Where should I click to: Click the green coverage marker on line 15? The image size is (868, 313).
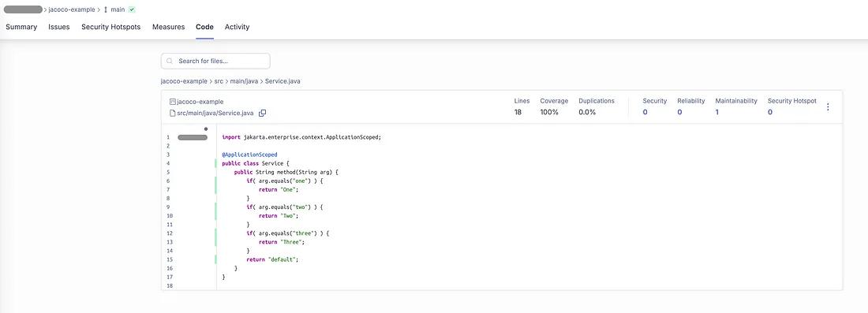tap(216, 259)
